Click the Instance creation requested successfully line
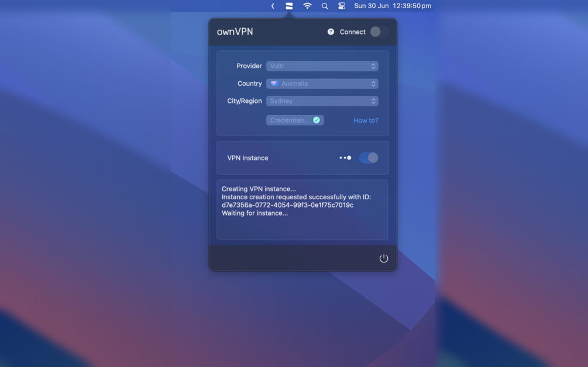Viewport: 588px width, 367px height. tap(296, 197)
